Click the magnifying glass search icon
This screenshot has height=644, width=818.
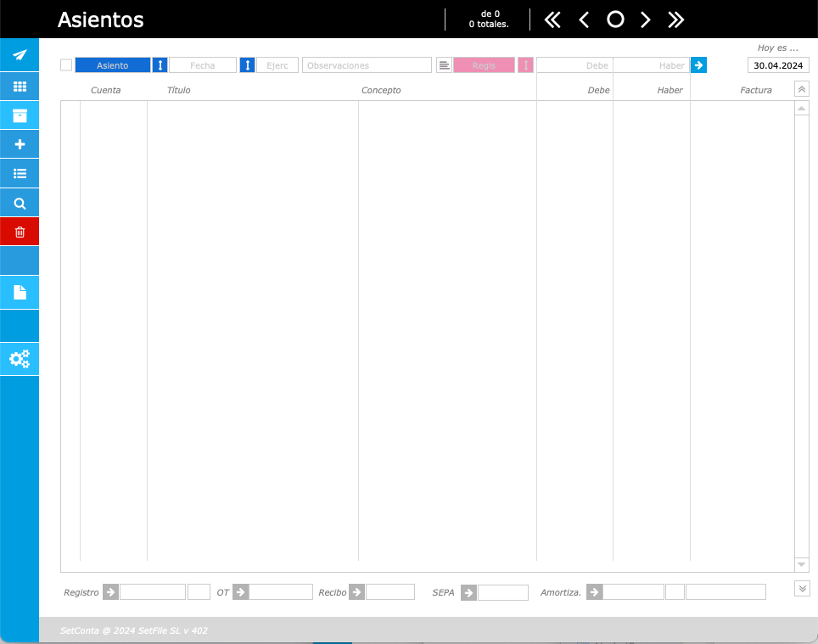tap(20, 204)
